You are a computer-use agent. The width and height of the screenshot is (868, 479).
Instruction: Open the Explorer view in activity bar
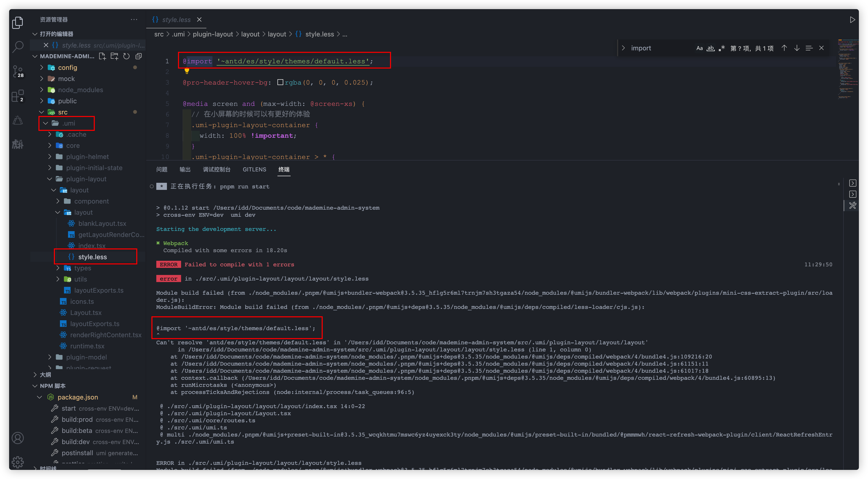pos(17,23)
